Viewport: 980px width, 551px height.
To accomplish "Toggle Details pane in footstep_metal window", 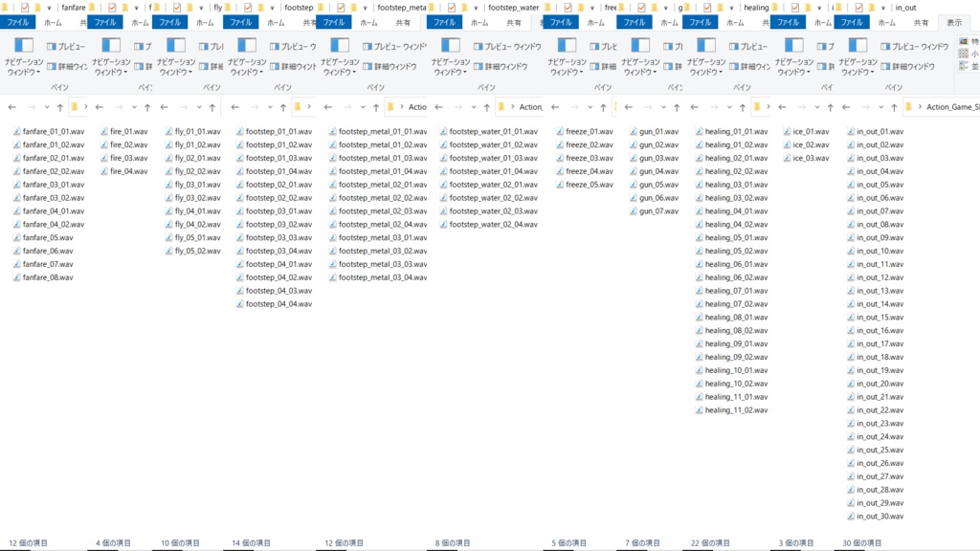I will tap(389, 66).
